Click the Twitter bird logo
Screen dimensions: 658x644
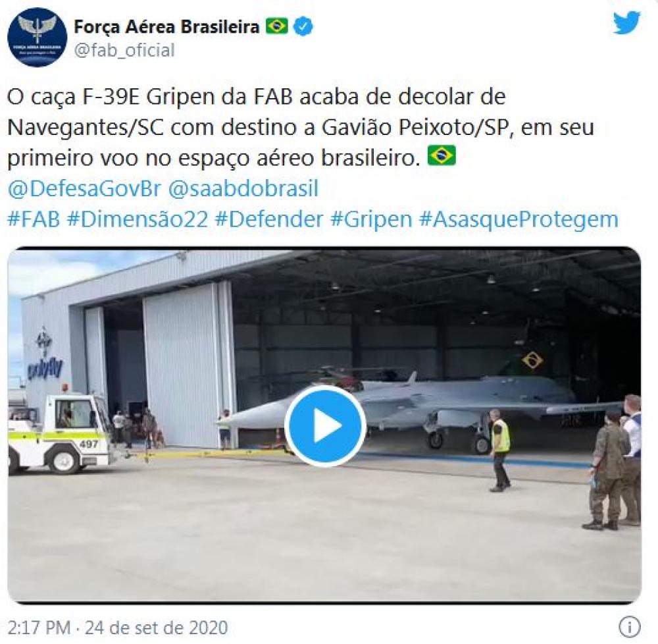(x=626, y=23)
